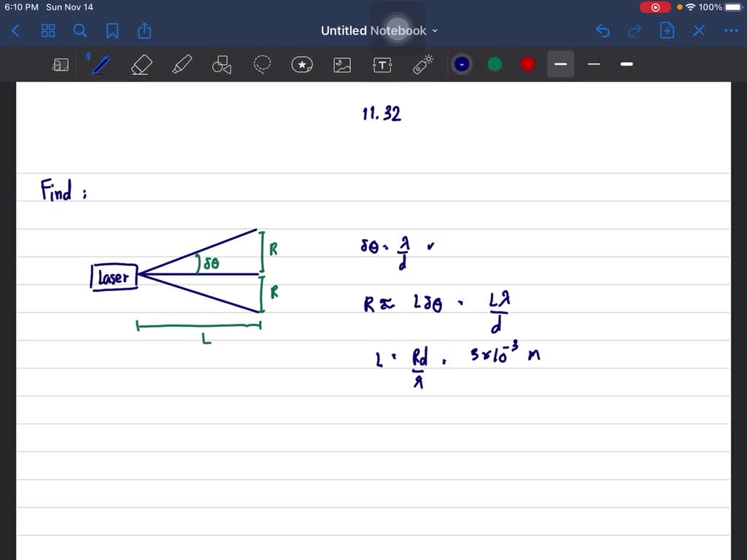Toggle the read-only page view mode
Viewport: 747px width, 560px height.
pos(61,64)
